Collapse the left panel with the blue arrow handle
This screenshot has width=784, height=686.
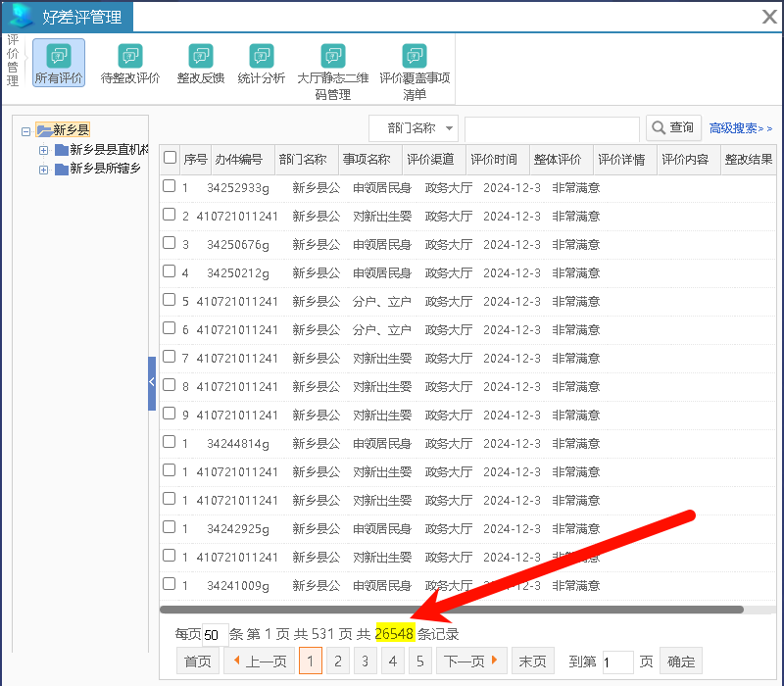coord(152,383)
